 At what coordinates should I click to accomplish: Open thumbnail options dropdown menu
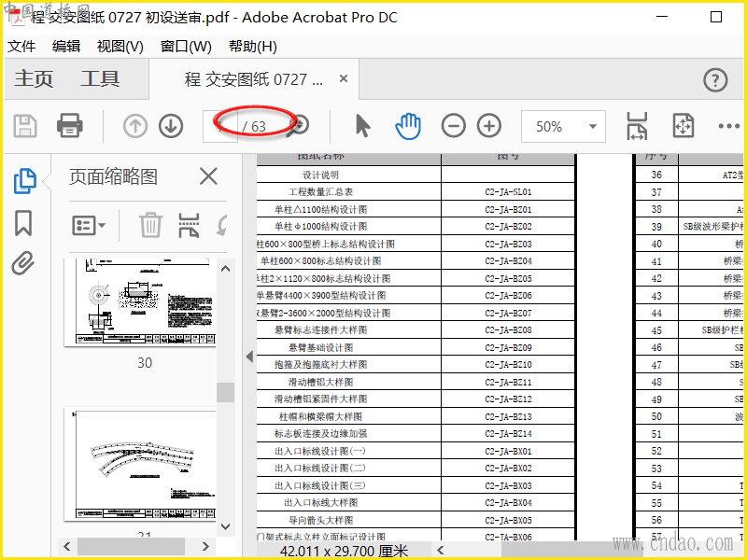(x=90, y=225)
